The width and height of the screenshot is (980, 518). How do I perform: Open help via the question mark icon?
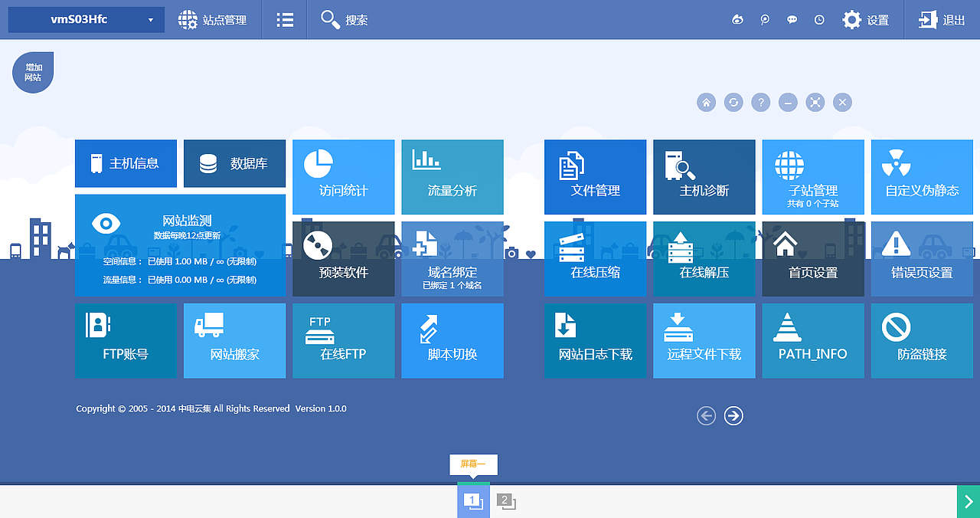[760, 102]
